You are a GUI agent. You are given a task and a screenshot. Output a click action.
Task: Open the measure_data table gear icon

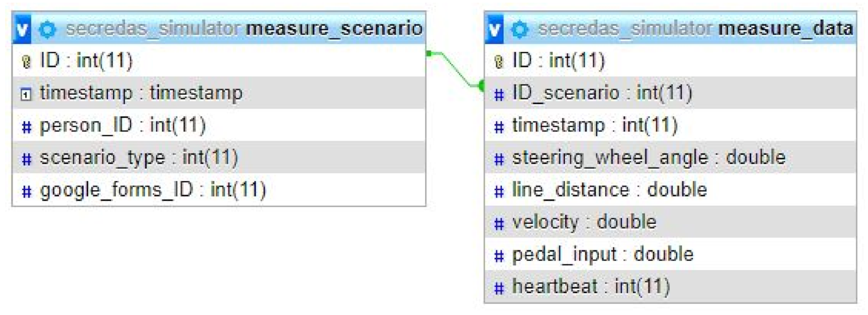[520, 30]
